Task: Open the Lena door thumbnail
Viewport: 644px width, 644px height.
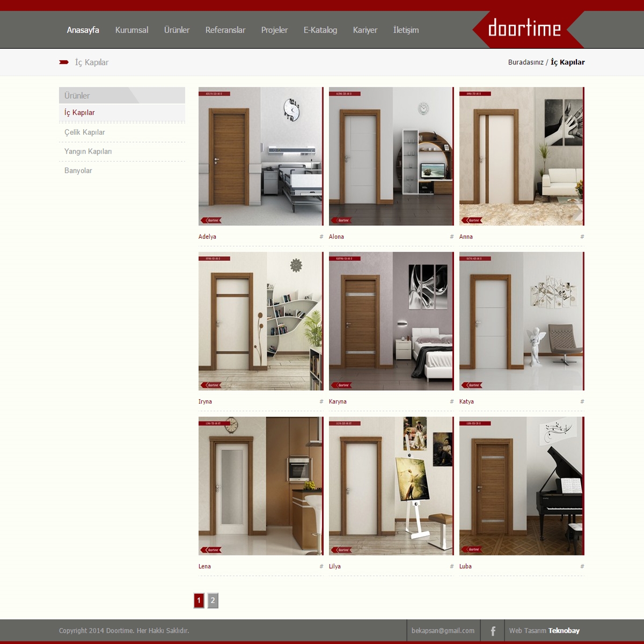Action: pyautogui.click(x=261, y=486)
